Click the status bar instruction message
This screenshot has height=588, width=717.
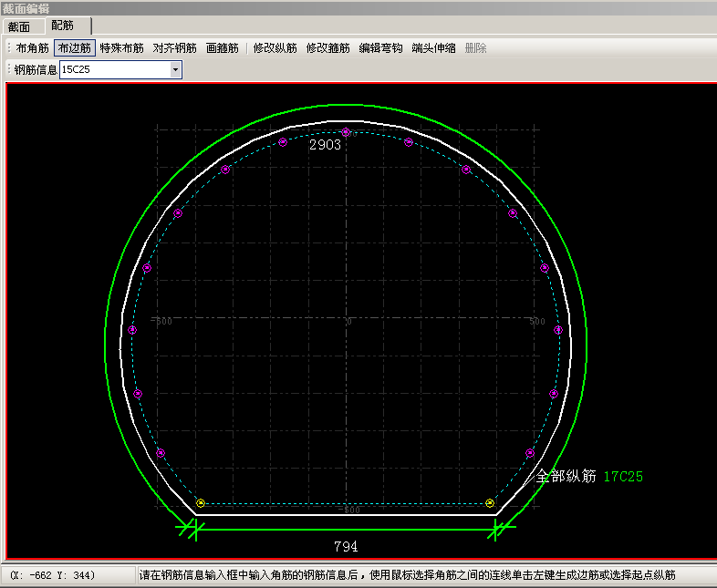tap(407, 574)
